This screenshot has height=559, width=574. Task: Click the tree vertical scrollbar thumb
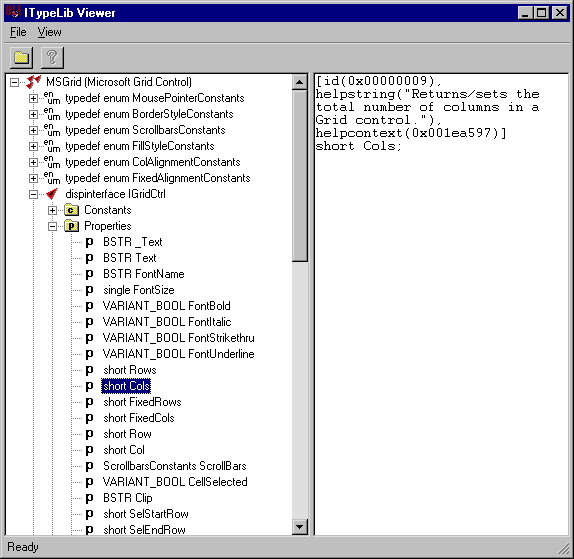(299, 176)
